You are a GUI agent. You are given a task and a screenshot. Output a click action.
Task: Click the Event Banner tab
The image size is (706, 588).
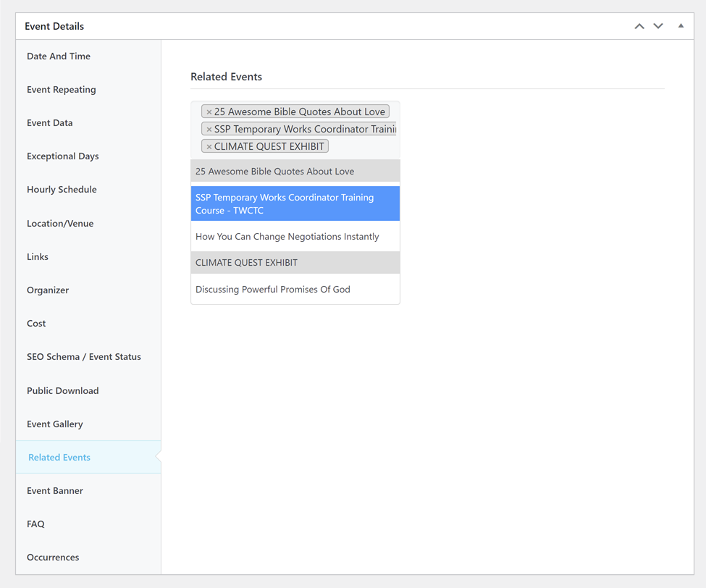click(x=55, y=491)
